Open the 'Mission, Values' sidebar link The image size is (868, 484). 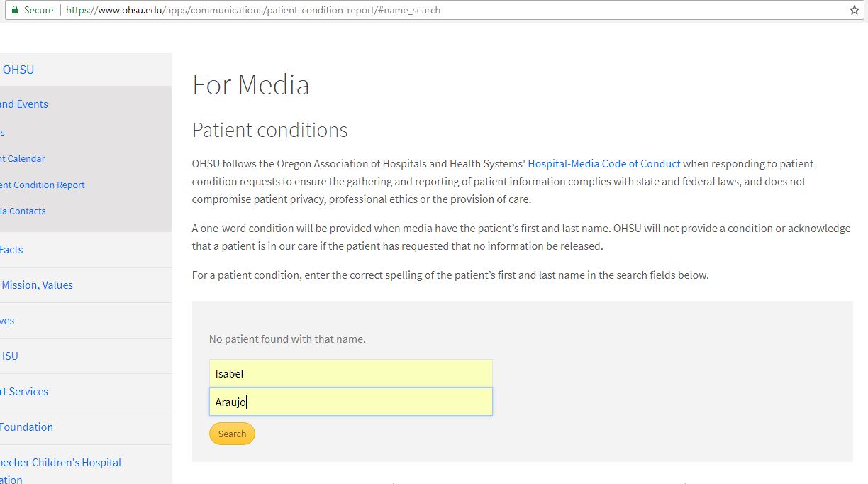36,285
